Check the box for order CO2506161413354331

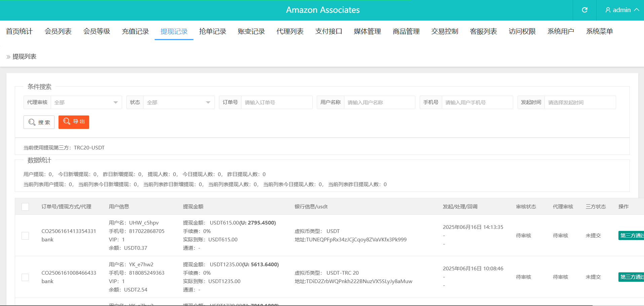25,236
